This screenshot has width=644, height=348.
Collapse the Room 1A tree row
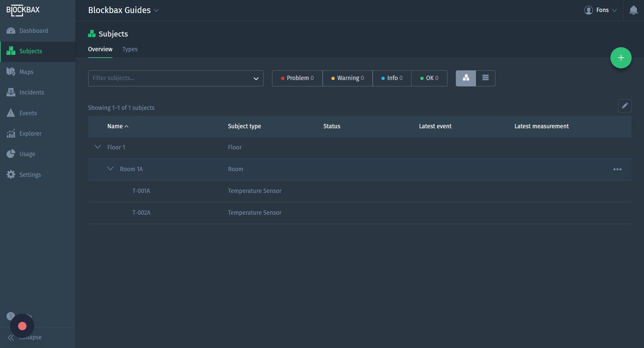[110, 169]
